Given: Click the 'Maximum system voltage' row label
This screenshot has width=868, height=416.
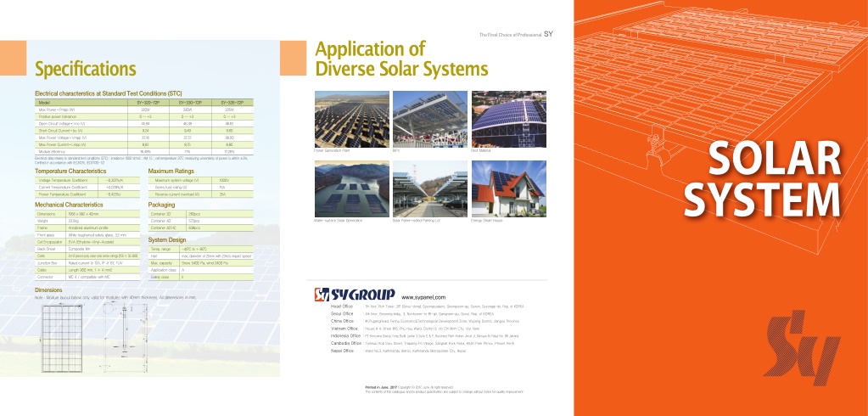Looking at the screenshot, I should [x=176, y=181].
